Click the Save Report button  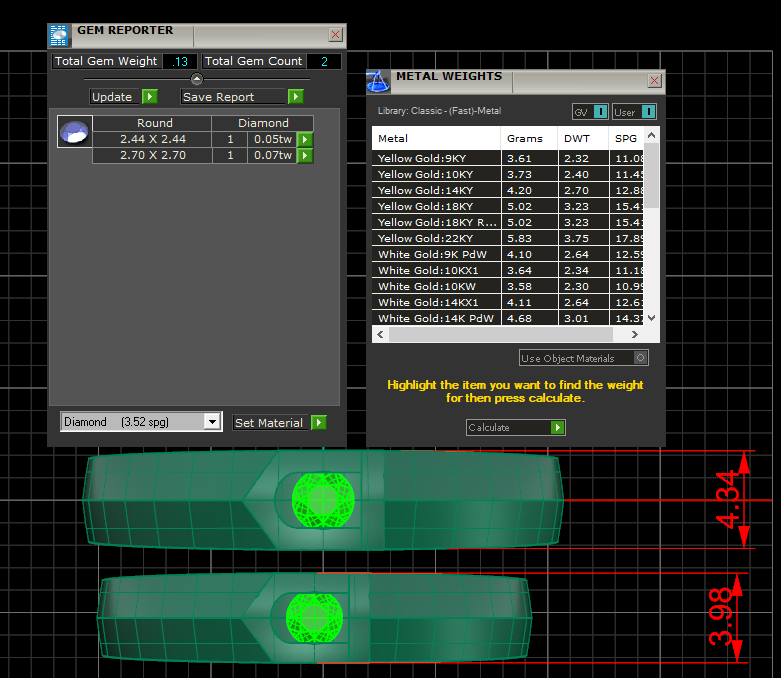pyautogui.click(x=241, y=97)
